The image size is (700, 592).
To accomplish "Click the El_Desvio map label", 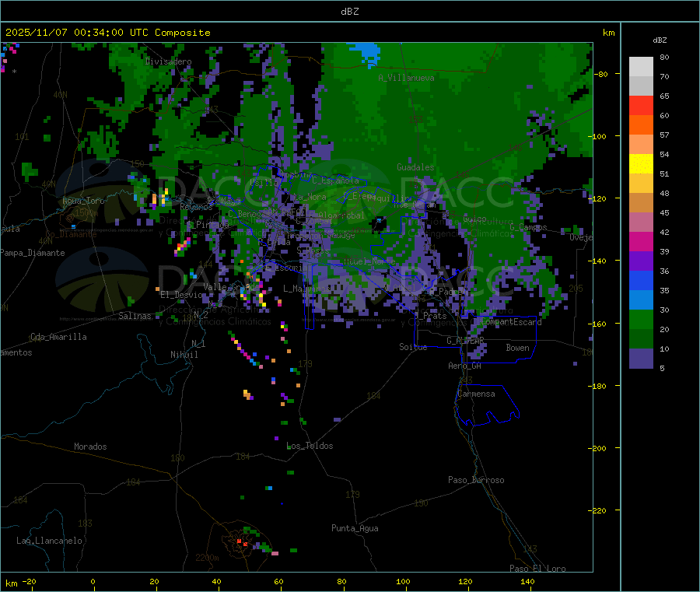I will coord(181,295).
